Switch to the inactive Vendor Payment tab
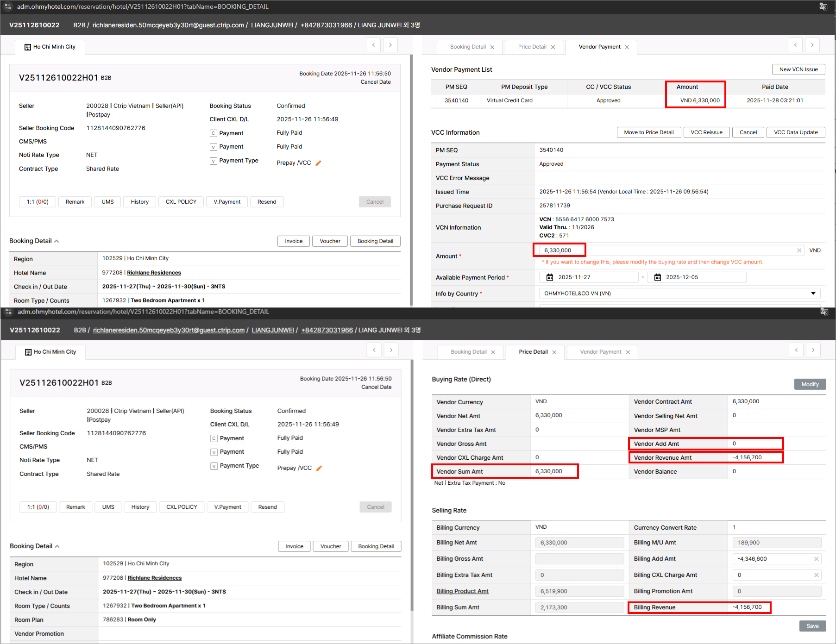Viewport: 836px width, 644px height. (600, 352)
